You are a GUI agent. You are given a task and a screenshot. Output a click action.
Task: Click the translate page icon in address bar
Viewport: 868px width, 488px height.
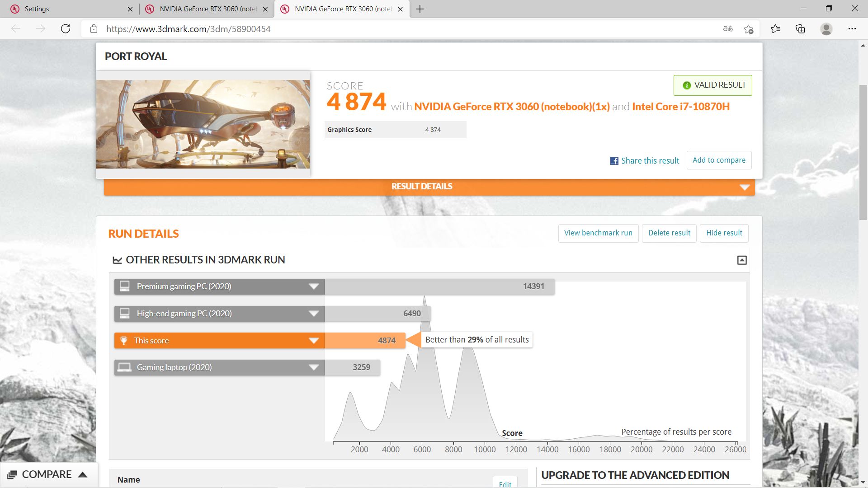point(727,29)
